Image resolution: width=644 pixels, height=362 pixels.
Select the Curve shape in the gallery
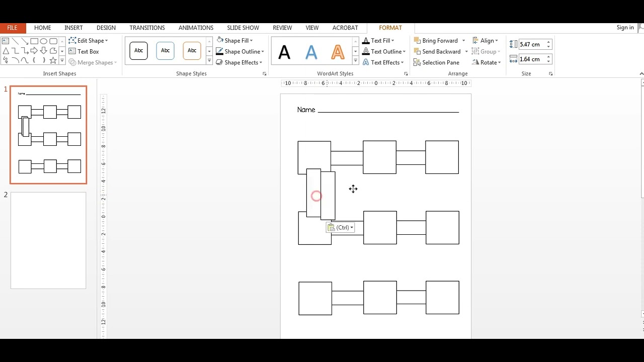[25, 60]
